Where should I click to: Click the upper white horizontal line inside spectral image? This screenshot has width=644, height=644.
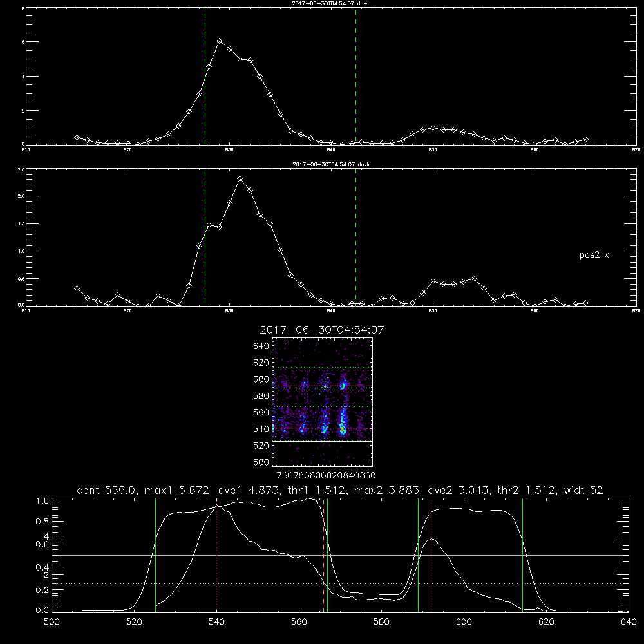[323, 363]
